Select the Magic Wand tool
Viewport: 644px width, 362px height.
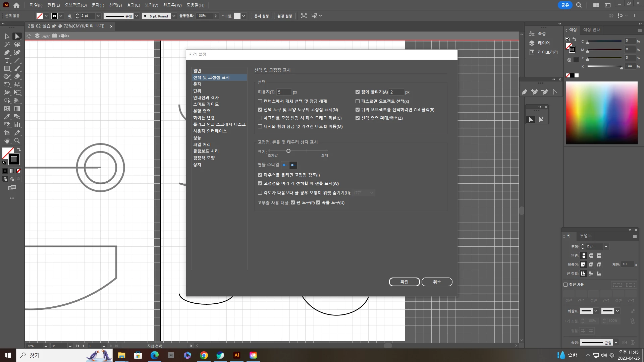(x=7, y=44)
